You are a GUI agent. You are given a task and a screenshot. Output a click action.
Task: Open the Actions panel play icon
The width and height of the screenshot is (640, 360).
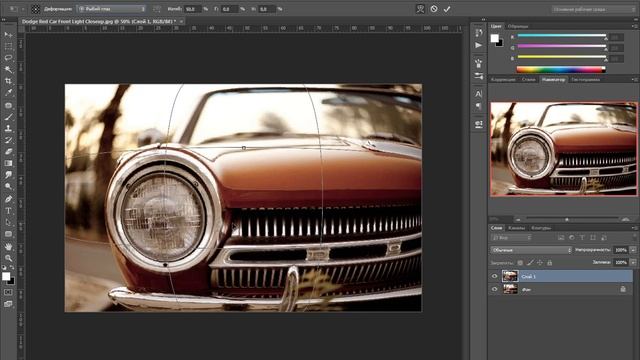pos(479,45)
